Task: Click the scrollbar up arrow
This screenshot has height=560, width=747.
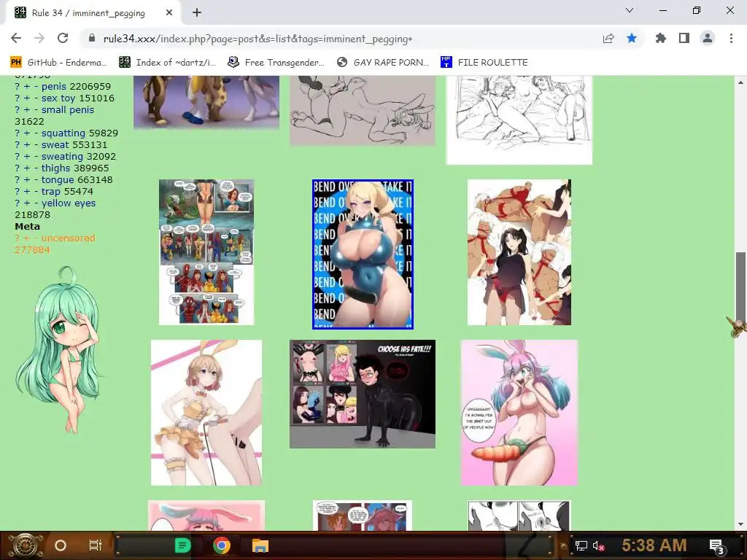Action: click(741, 82)
